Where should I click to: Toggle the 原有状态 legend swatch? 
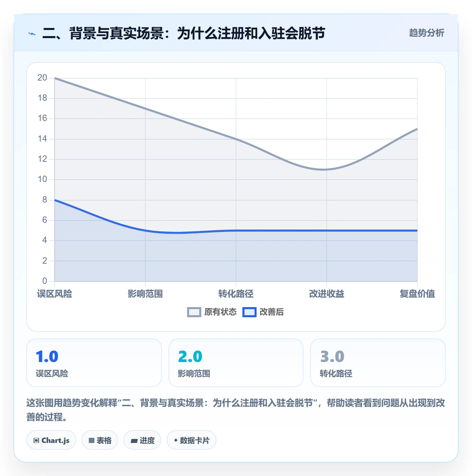(194, 312)
